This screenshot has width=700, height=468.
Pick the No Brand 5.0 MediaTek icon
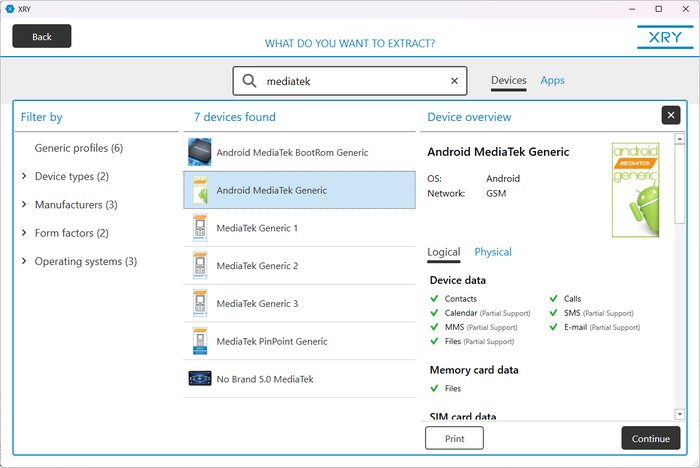pyautogui.click(x=200, y=379)
